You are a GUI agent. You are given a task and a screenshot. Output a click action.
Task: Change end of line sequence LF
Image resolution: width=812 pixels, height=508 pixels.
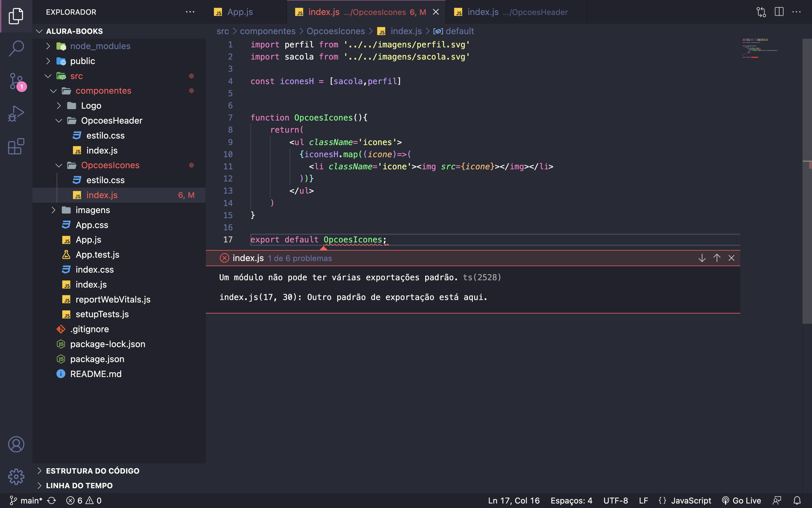coord(643,501)
